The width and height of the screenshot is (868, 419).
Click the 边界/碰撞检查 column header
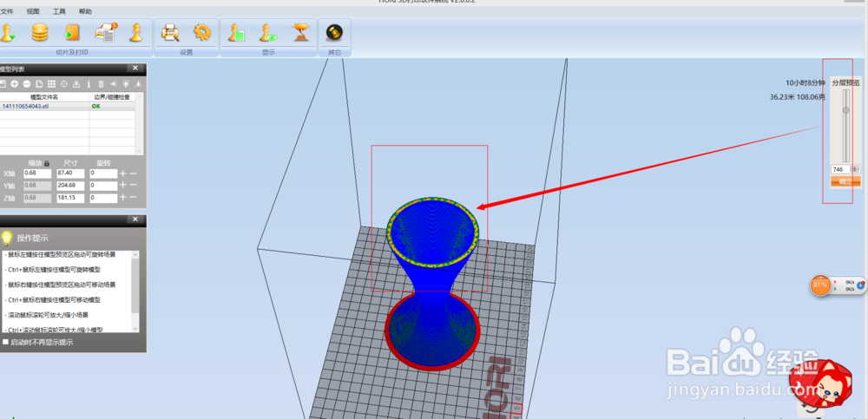pyautogui.click(x=113, y=97)
